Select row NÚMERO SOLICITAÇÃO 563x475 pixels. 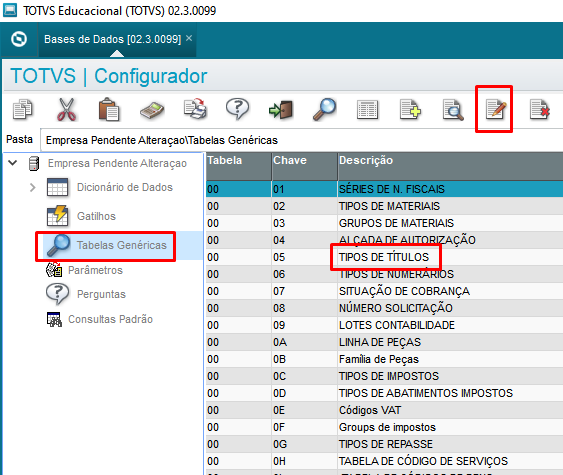[x=384, y=308]
